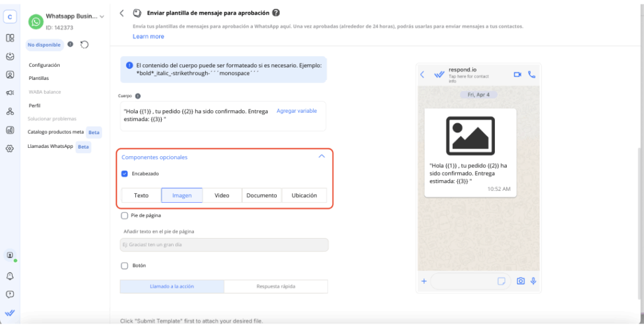Uncheck the Encabezado checkbox
Screen dimensions: 644x328
tap(125, 174)
